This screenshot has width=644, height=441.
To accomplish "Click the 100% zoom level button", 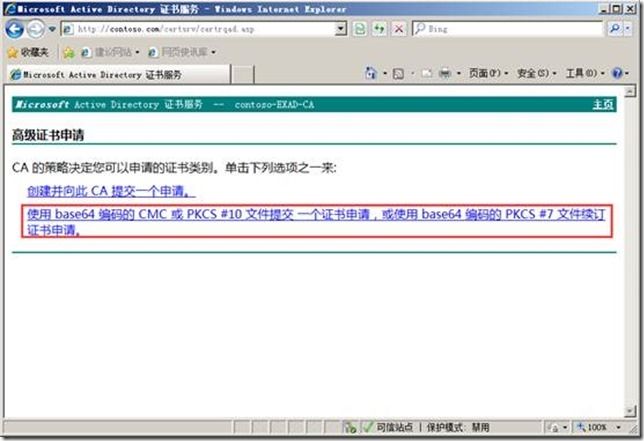I will click(593, 427).
